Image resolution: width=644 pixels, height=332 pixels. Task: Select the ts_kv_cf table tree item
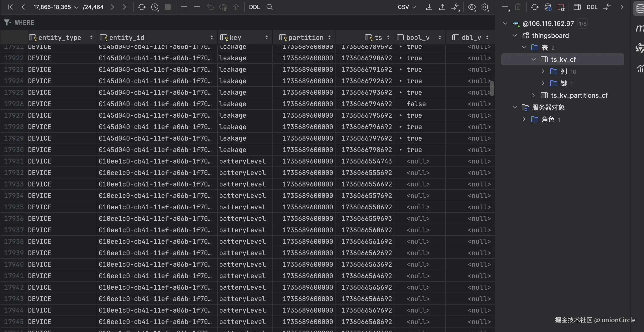[x=563, y=59]
